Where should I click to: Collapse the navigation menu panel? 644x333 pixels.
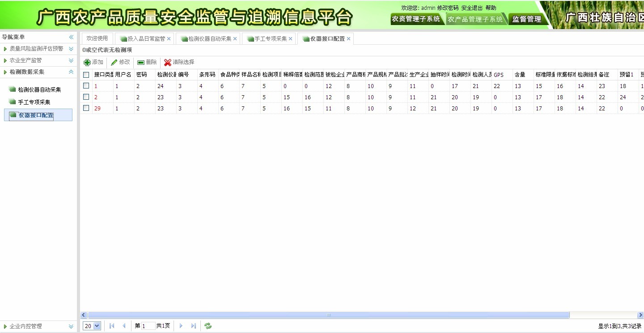pyautogui.click(x=71, y=37)
